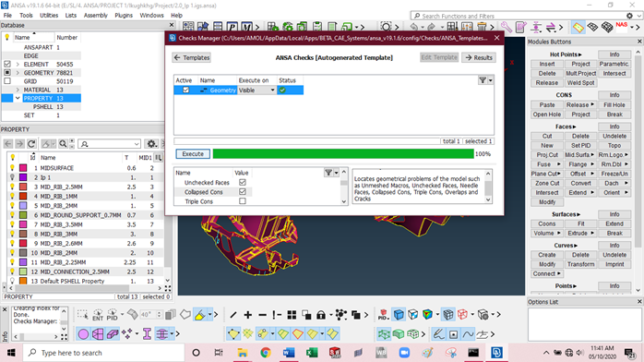644x362 pixels.
Task: Enable the Triple Cons checkbox
Action: coord(243,201)
